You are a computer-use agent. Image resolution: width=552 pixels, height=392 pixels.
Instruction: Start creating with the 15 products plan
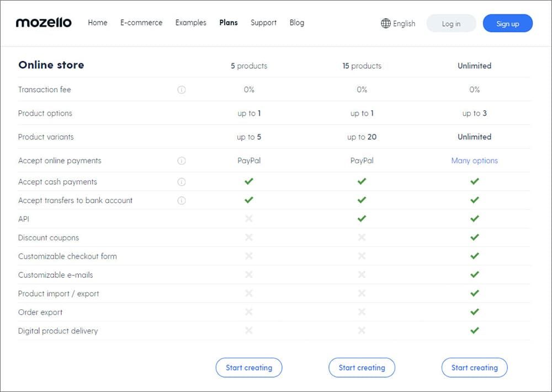[x=362, y=368]
